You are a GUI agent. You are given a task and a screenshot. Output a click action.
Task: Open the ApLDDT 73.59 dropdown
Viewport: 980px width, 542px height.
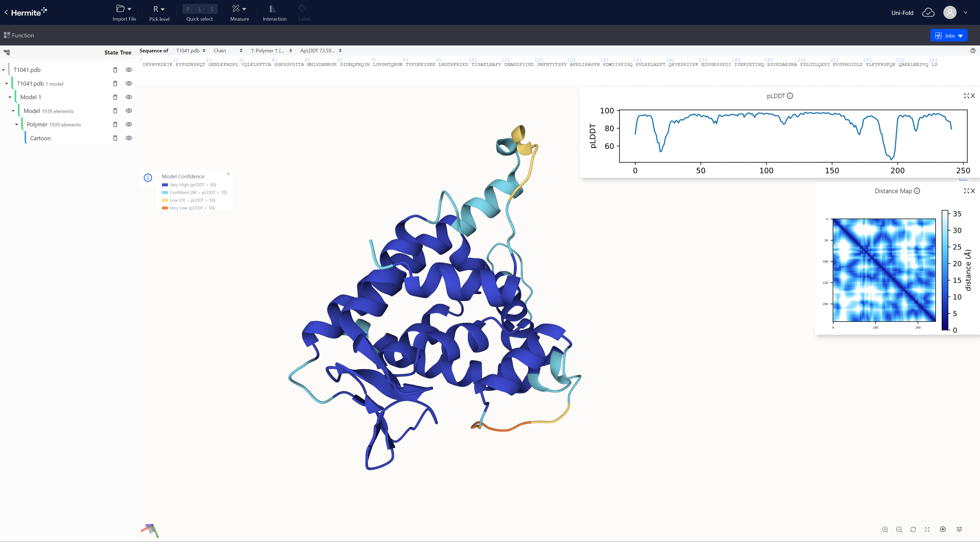click(x=321, y=51)
